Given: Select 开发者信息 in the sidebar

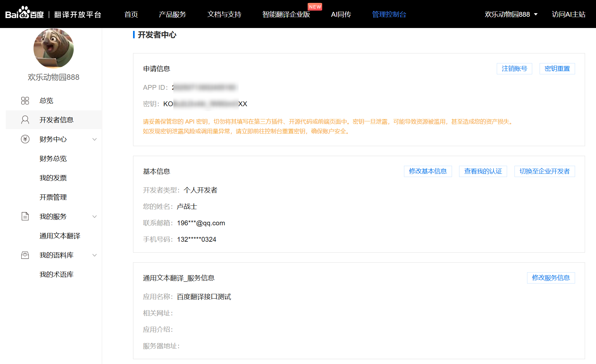Looking at the screenshot, I should point(53,120).
